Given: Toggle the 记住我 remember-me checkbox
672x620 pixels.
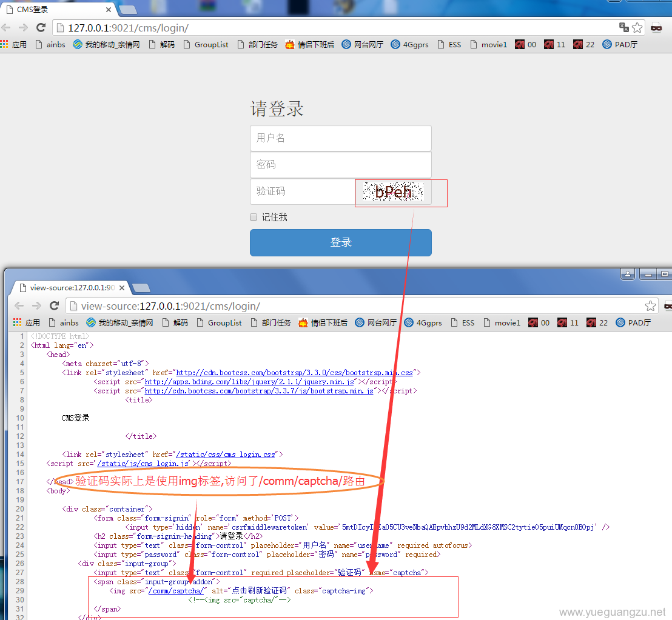Looking at the screenshot, I should (x=254, y=217).
